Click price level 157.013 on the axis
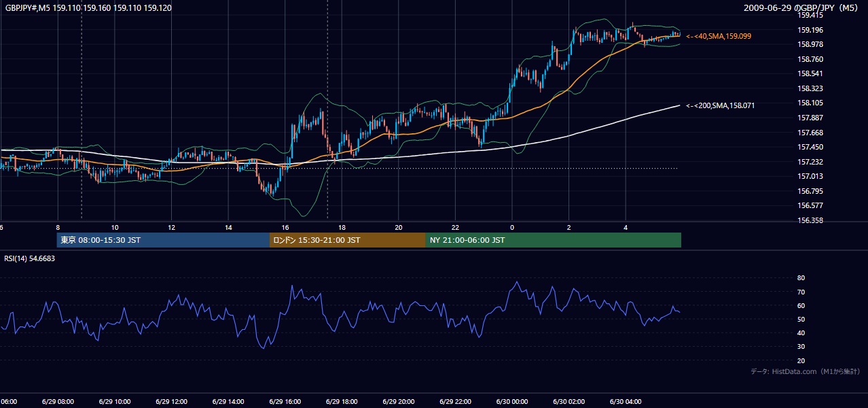Image resolution: width=868 pixels, height=408 pixels. pos(810,176)
